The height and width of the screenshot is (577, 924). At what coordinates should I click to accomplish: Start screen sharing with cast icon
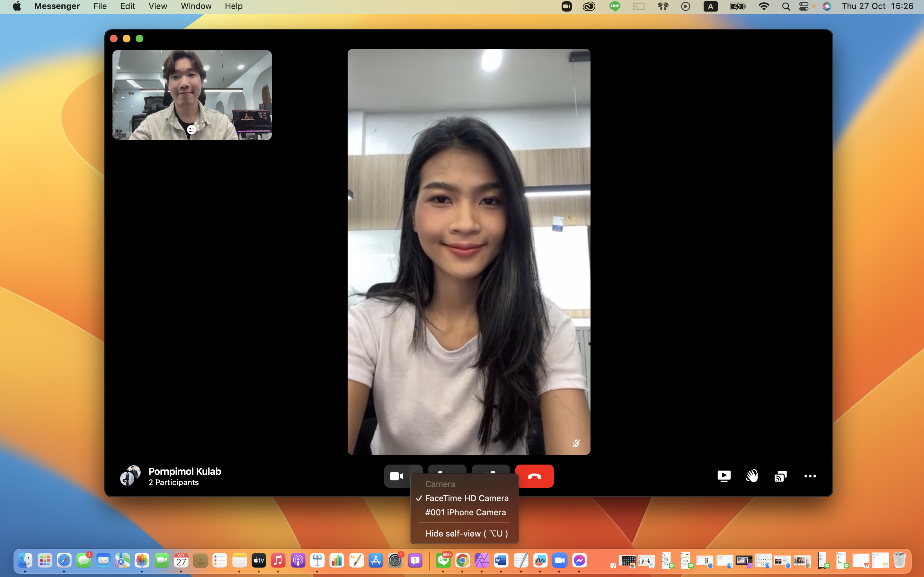pos(780,476)
